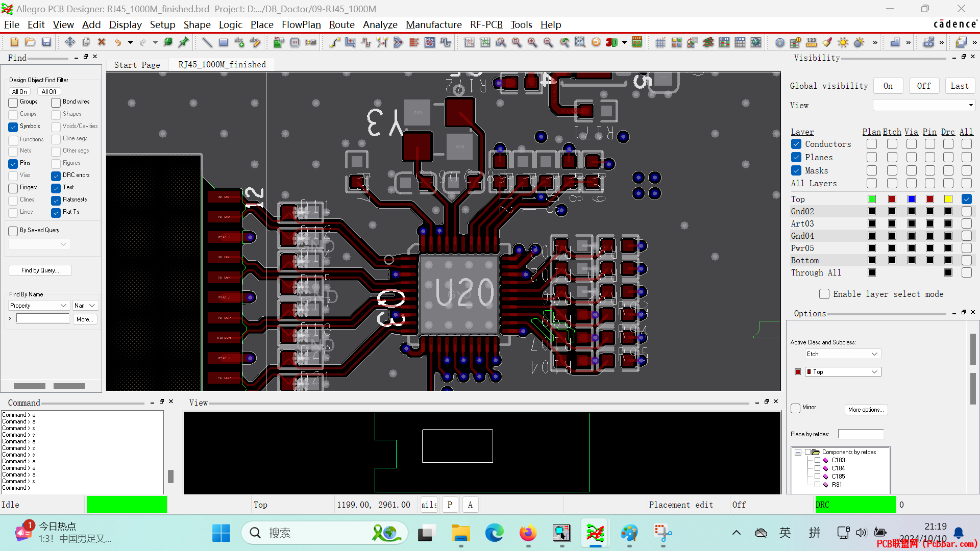This screenshot has height=551, width=980.
Task: Open the 3D viewer icon
Action: pos(611,42)
